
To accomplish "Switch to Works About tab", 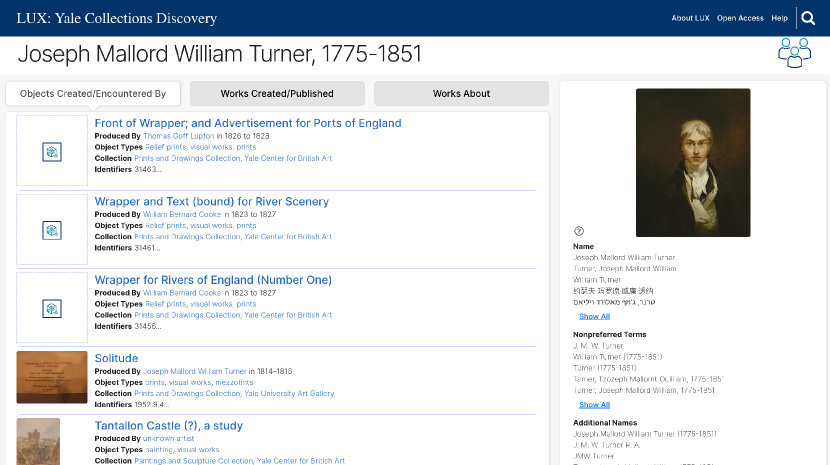I will point(462,94).
